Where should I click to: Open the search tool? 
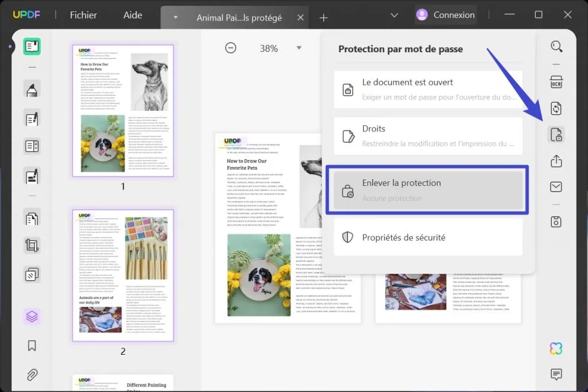point(555,46)
